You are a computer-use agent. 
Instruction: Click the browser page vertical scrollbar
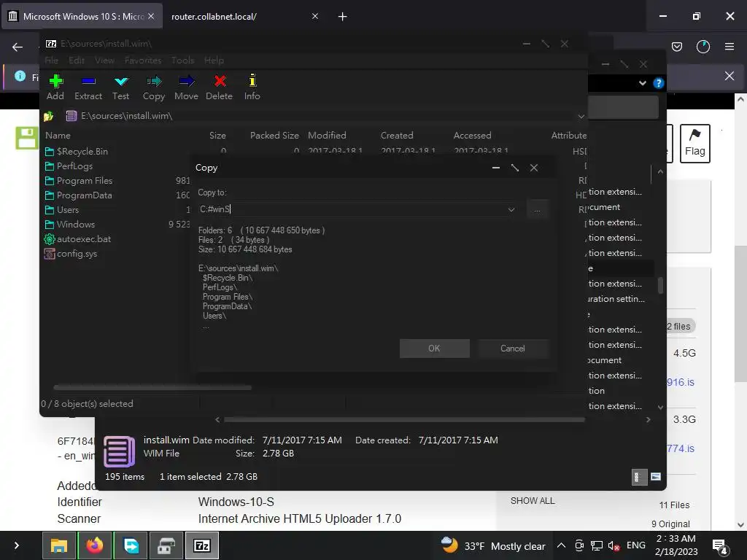point(740,314)
